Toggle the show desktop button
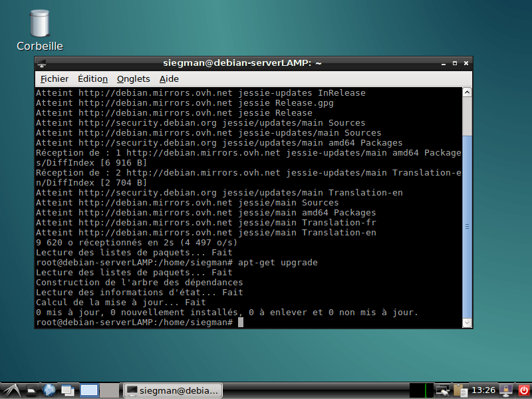 click(68, 390)
